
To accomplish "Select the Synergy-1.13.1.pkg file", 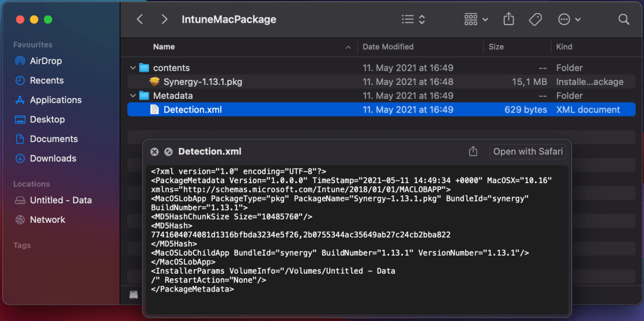I will 202,82.
